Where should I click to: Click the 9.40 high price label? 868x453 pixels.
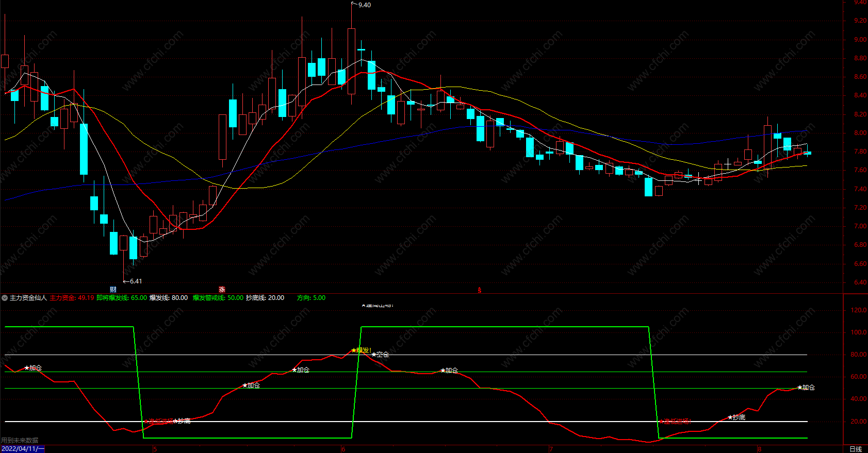tap(364, 5)
